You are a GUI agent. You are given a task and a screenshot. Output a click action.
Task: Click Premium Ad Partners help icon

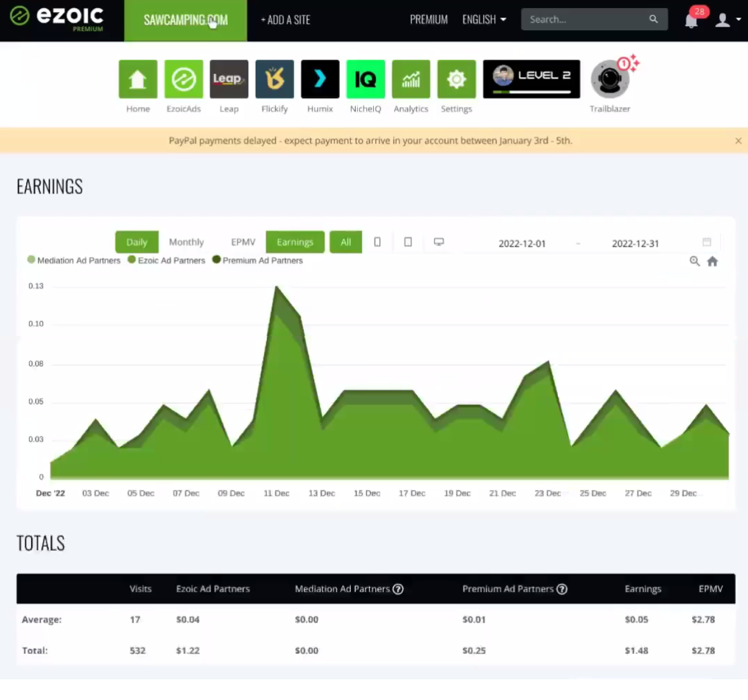(x=562, y=589)
